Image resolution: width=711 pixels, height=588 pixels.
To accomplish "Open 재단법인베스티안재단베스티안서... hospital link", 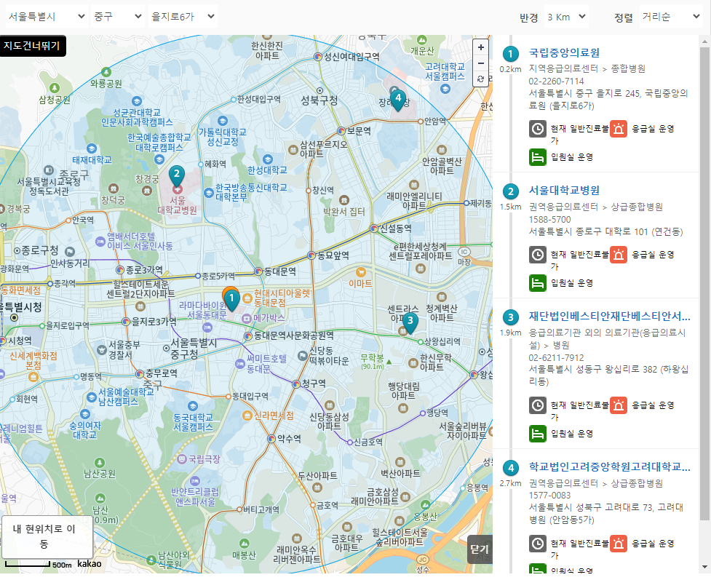I will click(x=609, y=317).
